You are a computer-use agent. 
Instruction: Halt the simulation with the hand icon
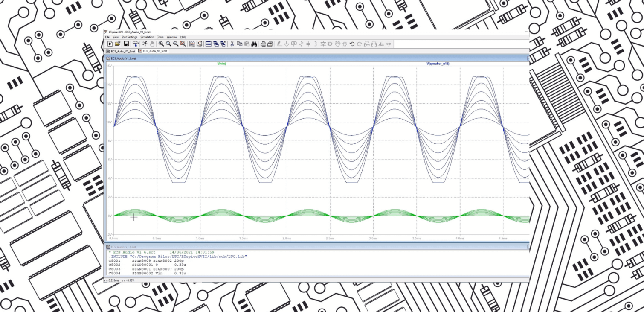click(x=152, y=44)
